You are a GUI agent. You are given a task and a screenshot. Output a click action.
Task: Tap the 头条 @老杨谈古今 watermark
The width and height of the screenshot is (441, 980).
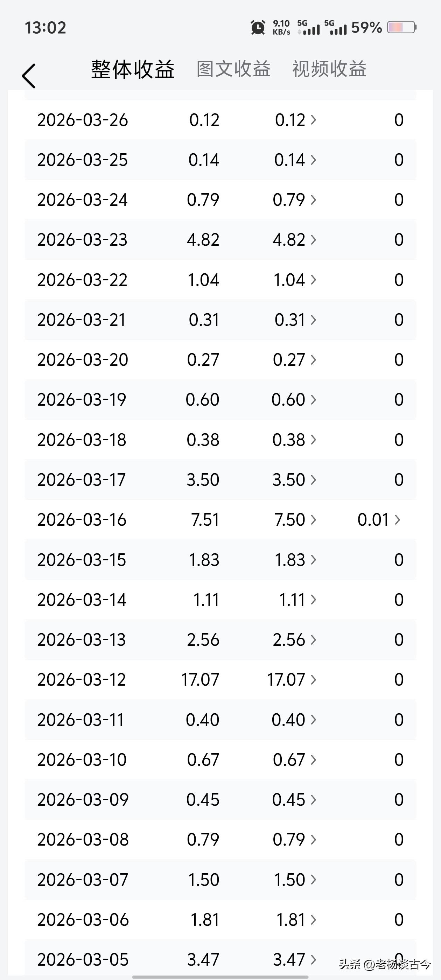tap(385, 964)
